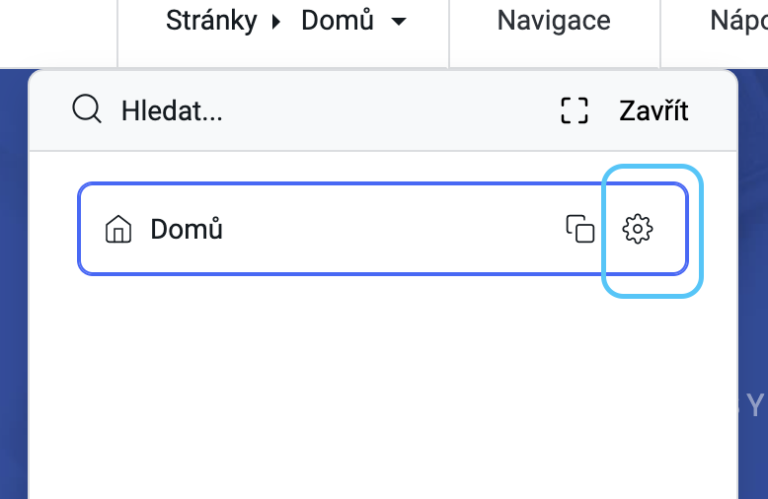Click the breadcrumb arrow after Stránky
Viewport: 768px width, 499px height.
click(276, 22)
